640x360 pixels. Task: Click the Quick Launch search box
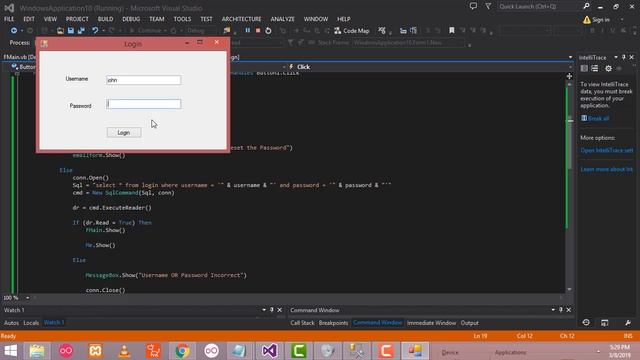[x=539, y=7]
